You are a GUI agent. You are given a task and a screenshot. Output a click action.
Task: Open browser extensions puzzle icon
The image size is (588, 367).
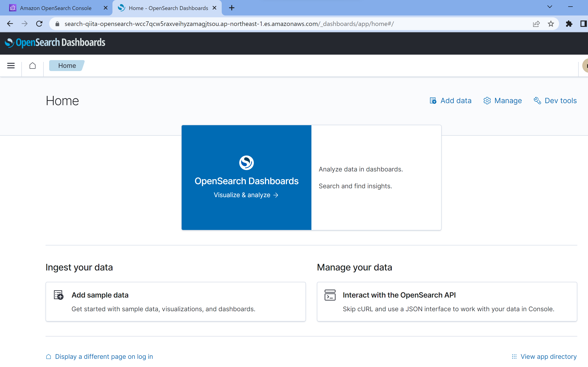tap(569, 24)
